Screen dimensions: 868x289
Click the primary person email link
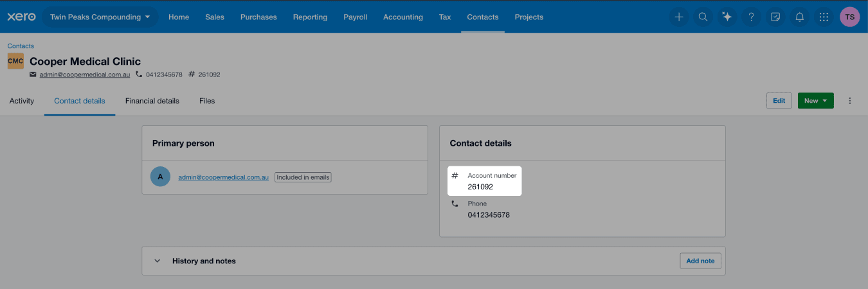224,177
